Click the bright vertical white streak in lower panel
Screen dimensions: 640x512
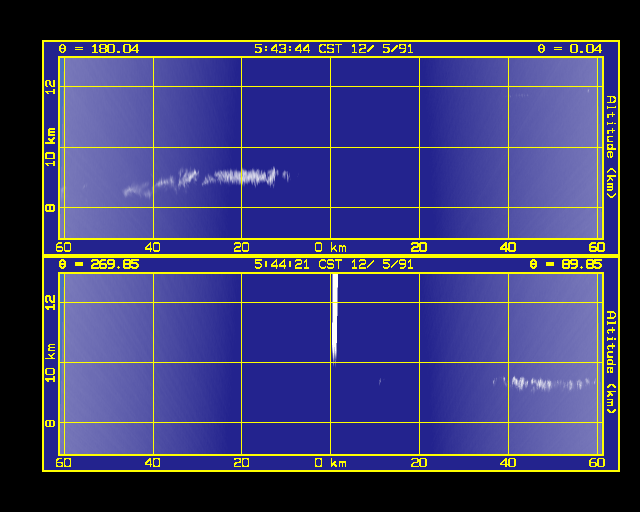(335, 318)
